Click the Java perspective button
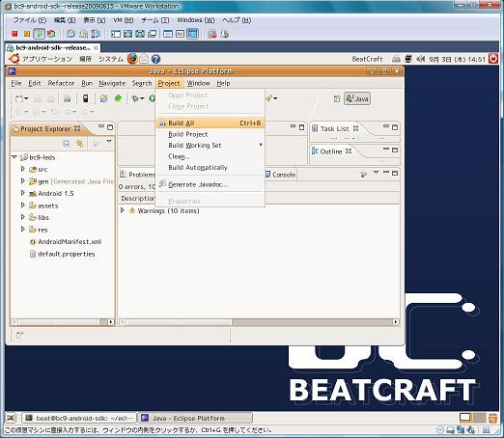This screenshot has height=438, width=504. coord(357,98)
